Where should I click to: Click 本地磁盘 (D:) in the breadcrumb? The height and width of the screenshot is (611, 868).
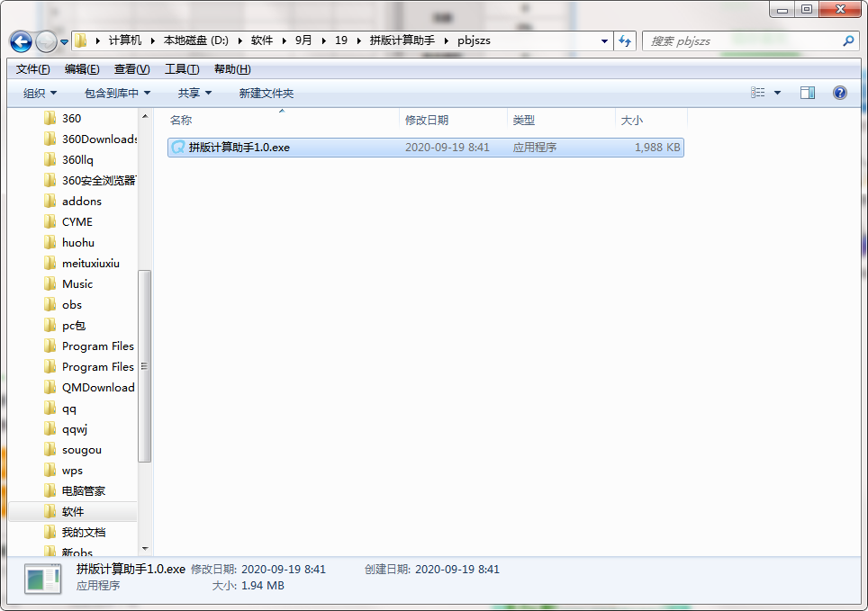click(196, 40)
